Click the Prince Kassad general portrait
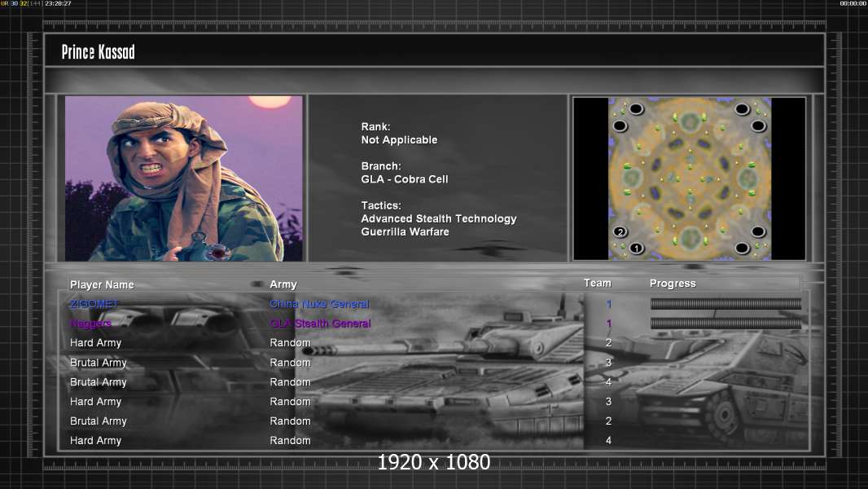This screenshot has width=868, height=489. click(184, 178)
